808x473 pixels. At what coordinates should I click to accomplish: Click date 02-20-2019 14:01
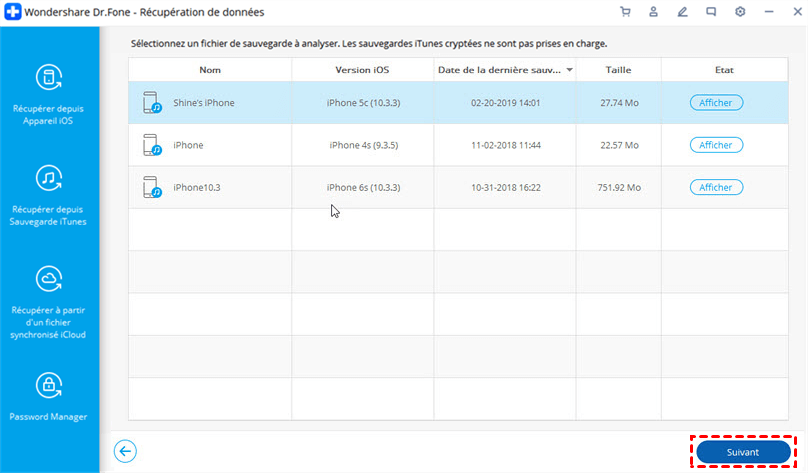pyautogui.click(x=506, y=103)
